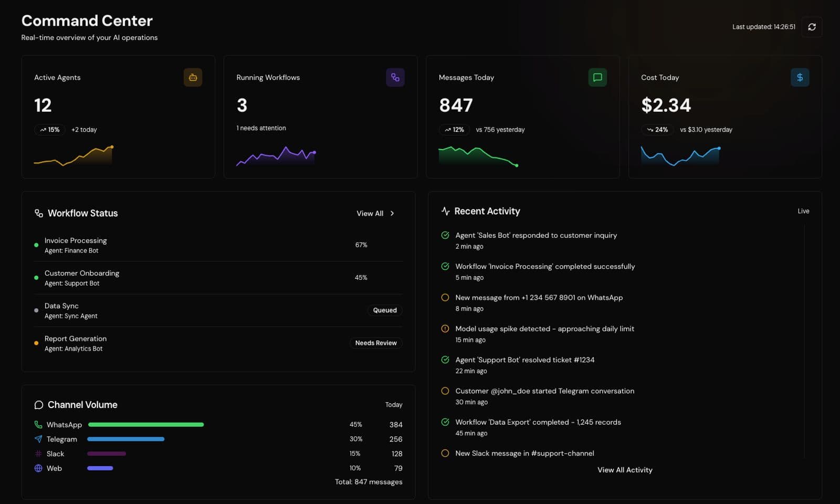Click the Workflow Status panel icon
The image size is (840, 504).
38,213
